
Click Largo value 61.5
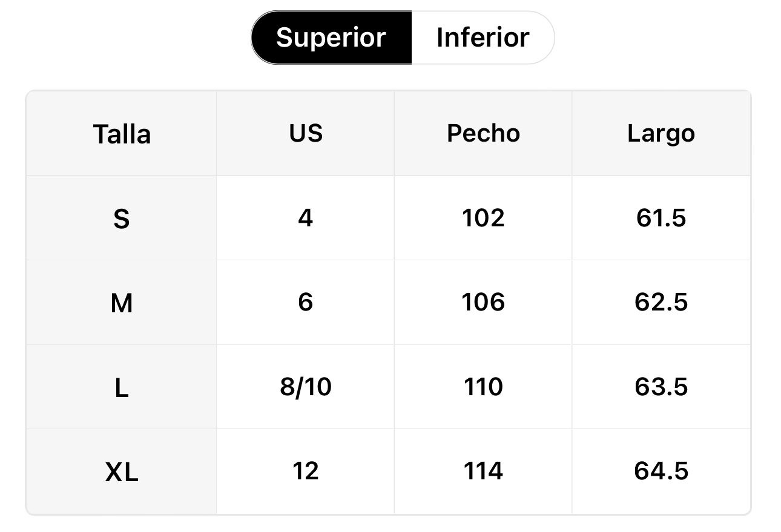(661, 218)
